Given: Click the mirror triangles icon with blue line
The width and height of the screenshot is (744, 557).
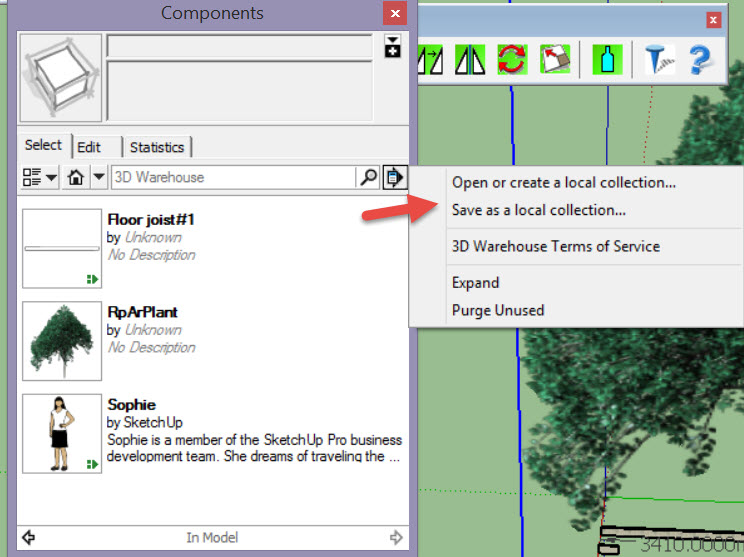Looking at the screenshot, I should [x=469, y=59].
